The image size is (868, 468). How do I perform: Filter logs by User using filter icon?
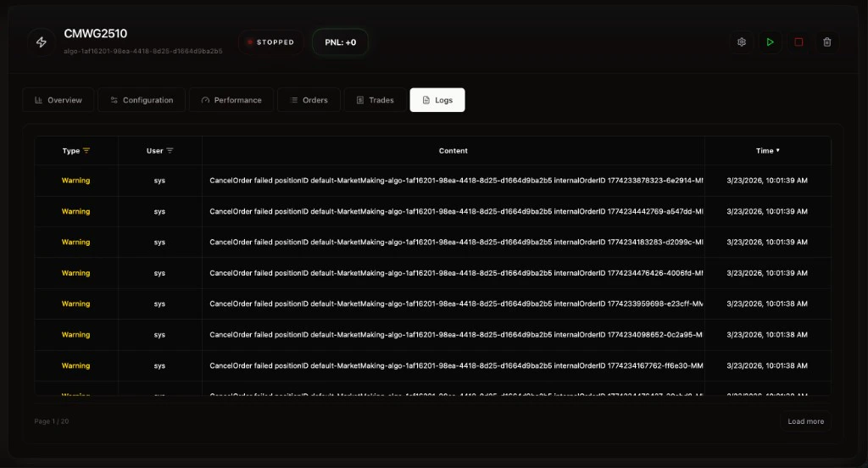[170, 151]
